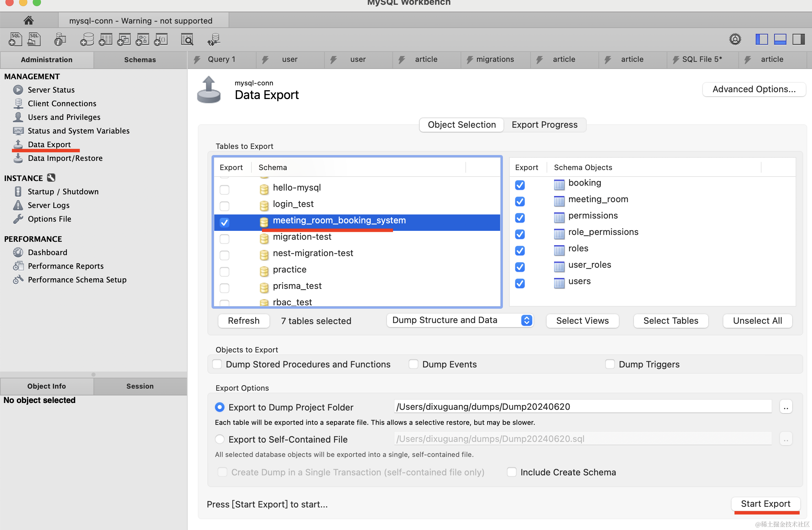Click the create new function icon
This screenshot has width=812, height=530.
tap(161, 40)
